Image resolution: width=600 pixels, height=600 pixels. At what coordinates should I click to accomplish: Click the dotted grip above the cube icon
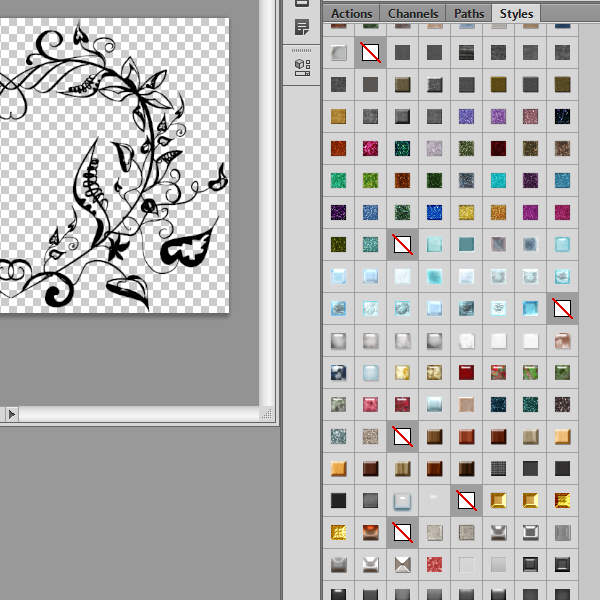[302, 50]
